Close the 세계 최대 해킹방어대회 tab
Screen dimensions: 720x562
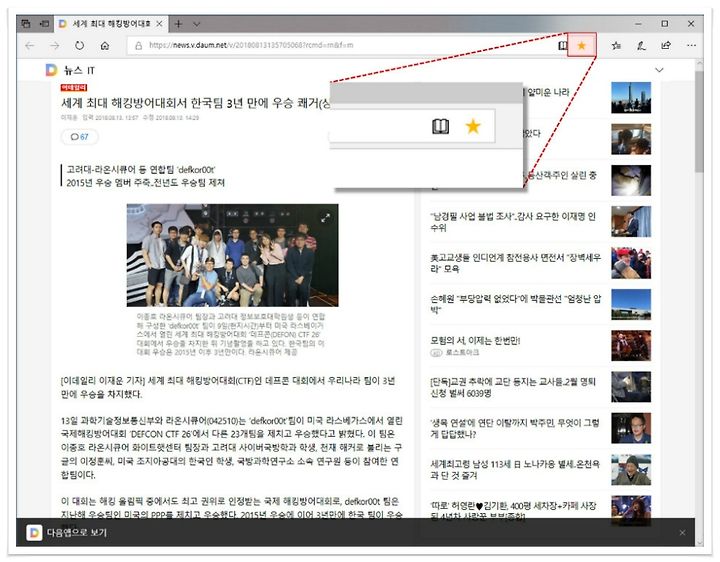[x=159, y=24]
